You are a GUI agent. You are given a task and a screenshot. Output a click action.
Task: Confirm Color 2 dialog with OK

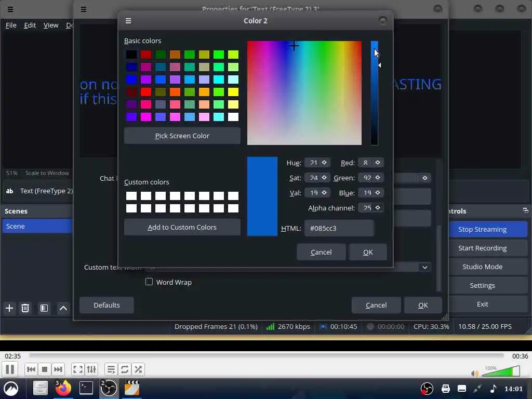pyautogui.click(x=368, y=252)
